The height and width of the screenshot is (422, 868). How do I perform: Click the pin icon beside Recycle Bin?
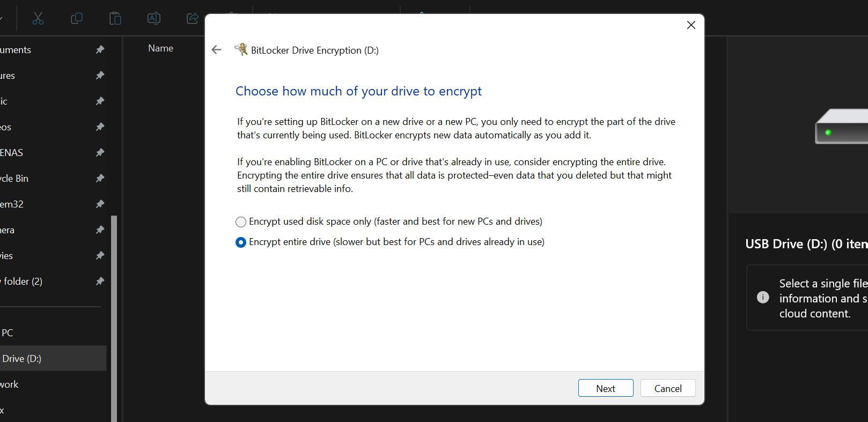(x=100, y=179)
